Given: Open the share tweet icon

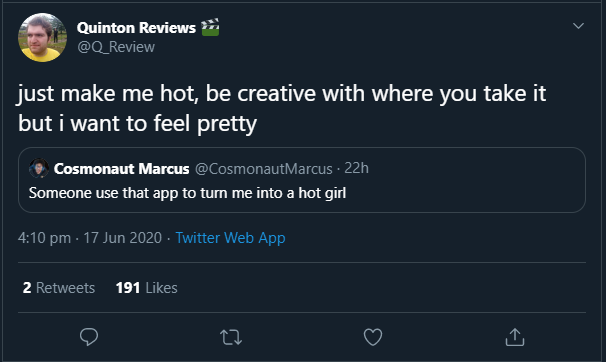Looking at the screenshot, I should 515,337.
